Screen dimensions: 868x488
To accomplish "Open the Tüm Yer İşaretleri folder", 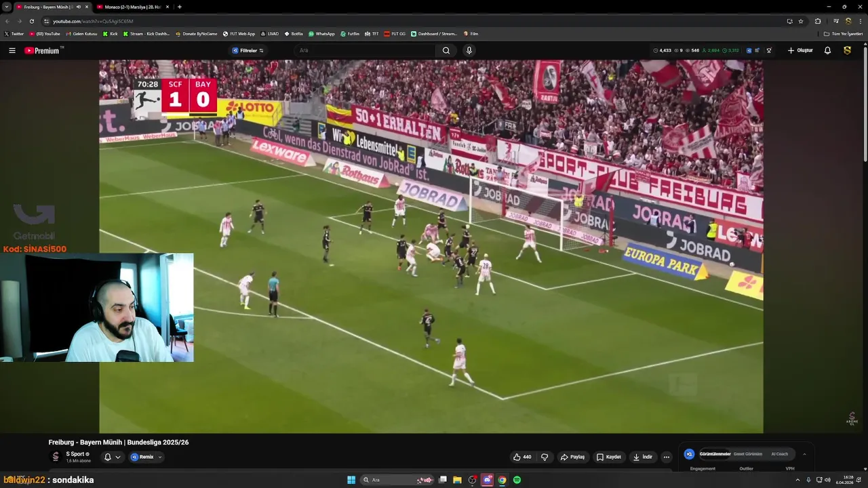I will [x=844, y=33].
